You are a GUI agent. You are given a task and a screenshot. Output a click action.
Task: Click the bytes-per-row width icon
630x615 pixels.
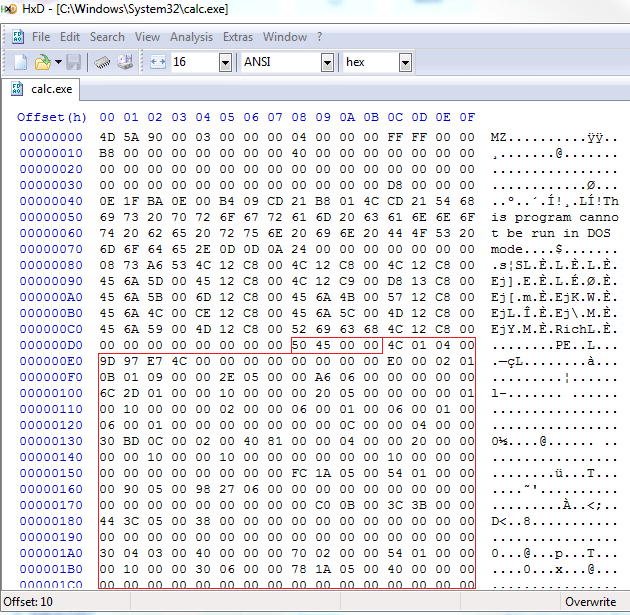(x=158, y=62)
